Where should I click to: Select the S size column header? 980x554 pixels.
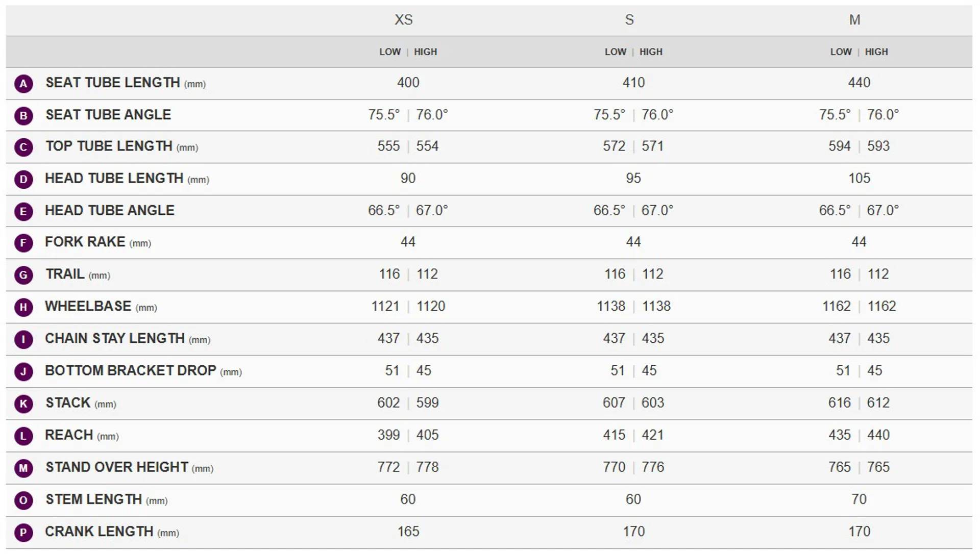629,20
